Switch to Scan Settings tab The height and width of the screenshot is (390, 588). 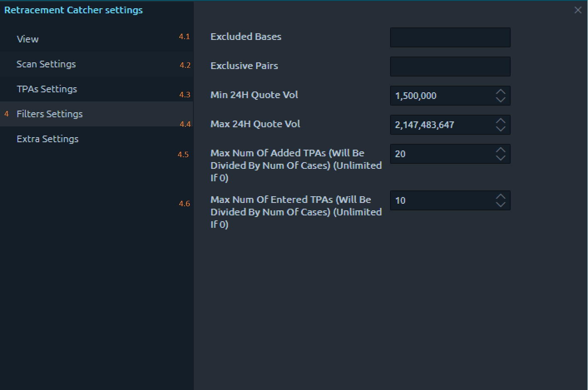click(x=46, y=64)
